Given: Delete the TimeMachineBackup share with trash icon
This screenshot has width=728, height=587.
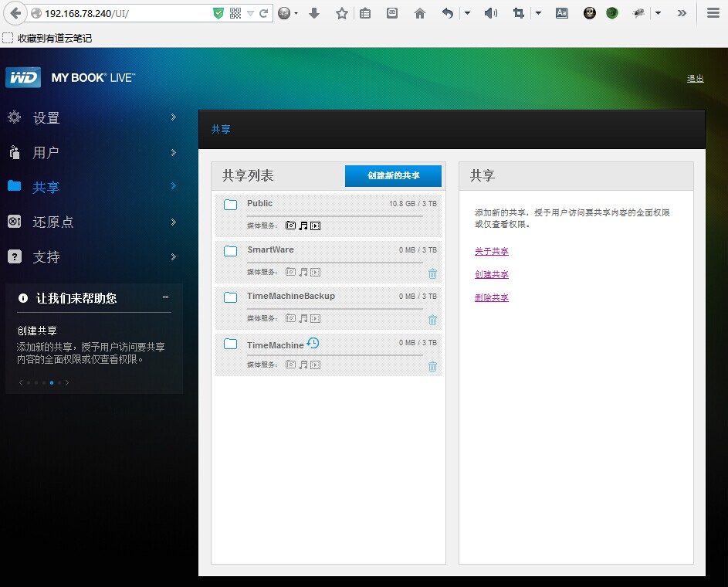Looking at the screenshot, I should pos(433,320).
